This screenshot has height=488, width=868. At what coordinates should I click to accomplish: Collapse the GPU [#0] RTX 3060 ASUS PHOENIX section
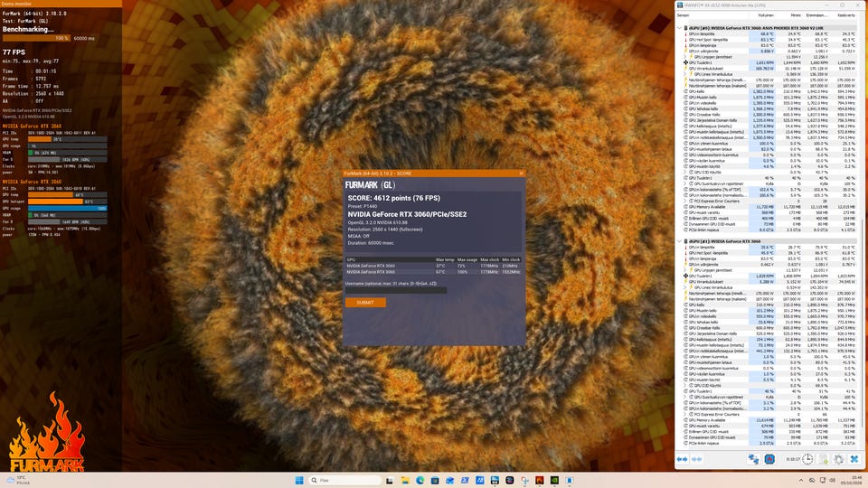pos(679,28)
